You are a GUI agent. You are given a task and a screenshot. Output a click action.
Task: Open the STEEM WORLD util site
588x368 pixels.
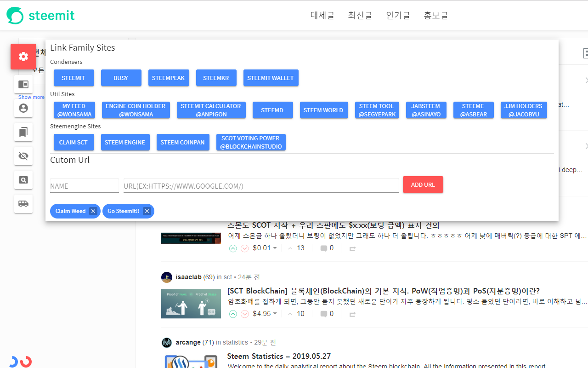point(323,110)
